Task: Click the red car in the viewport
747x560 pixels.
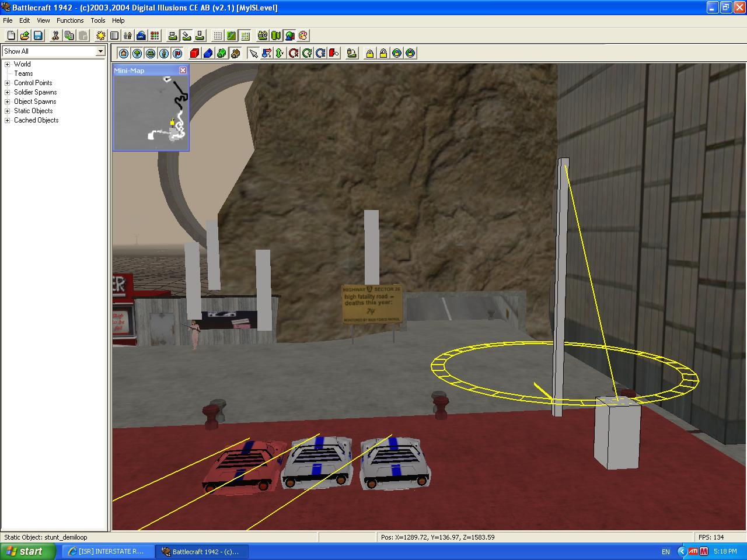Action: 242,467
